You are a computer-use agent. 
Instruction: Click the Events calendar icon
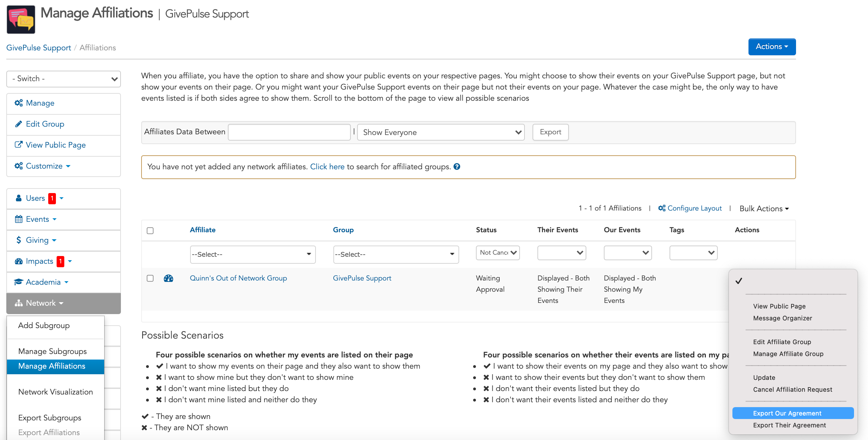click(19, 219)
